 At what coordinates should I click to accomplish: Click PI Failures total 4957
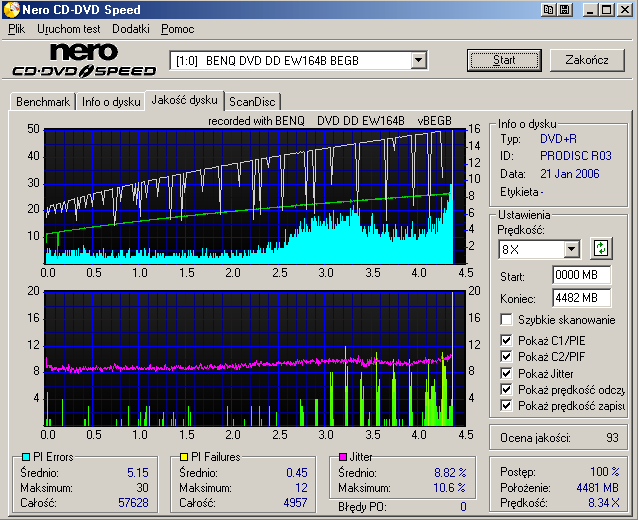point(295,503)
